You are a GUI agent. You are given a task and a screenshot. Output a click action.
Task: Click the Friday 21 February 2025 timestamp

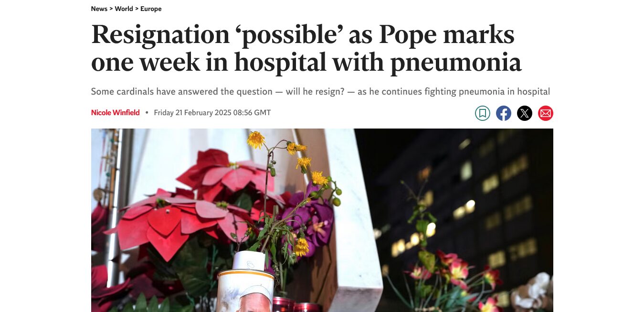(x=212, y=113)
